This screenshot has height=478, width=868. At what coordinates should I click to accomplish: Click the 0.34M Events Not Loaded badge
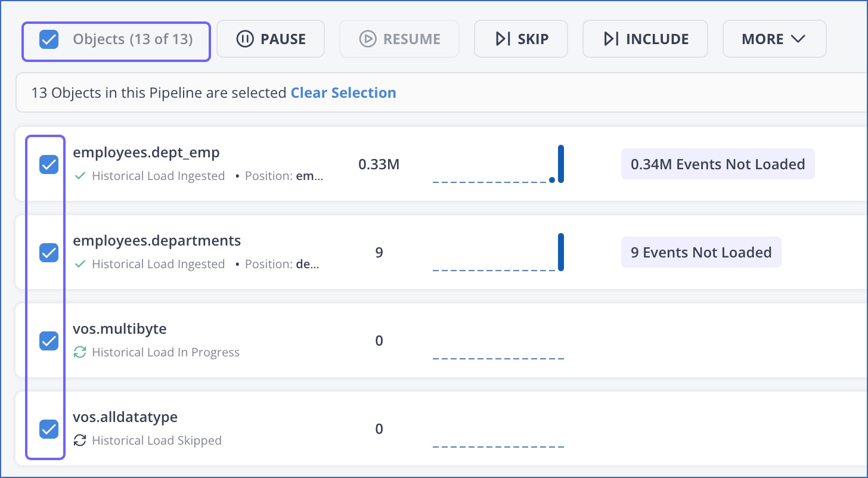tap(718, 164)
